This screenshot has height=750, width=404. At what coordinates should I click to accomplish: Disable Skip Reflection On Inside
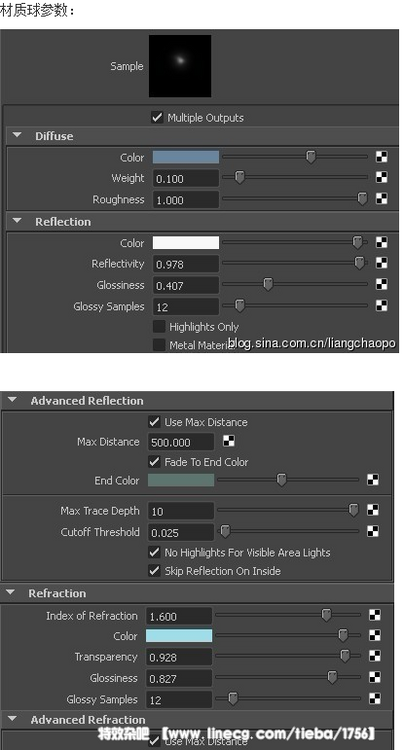pos(154,571)
